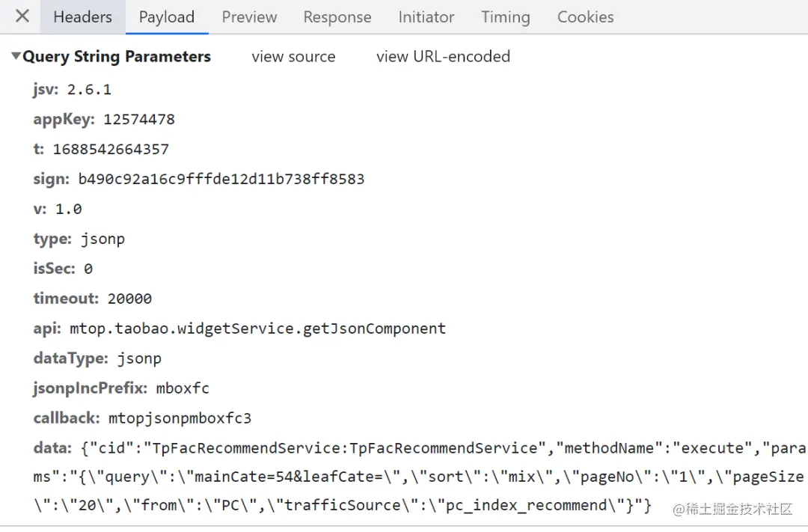Select the jsv value 2.6.1
808x532 pixels.
[89, 90]
